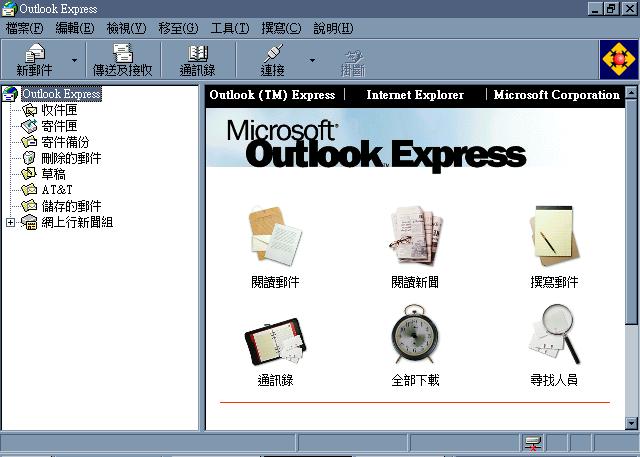Click the 尋找人員 text link
Screen dimensions: 640x457
(554, 380)
